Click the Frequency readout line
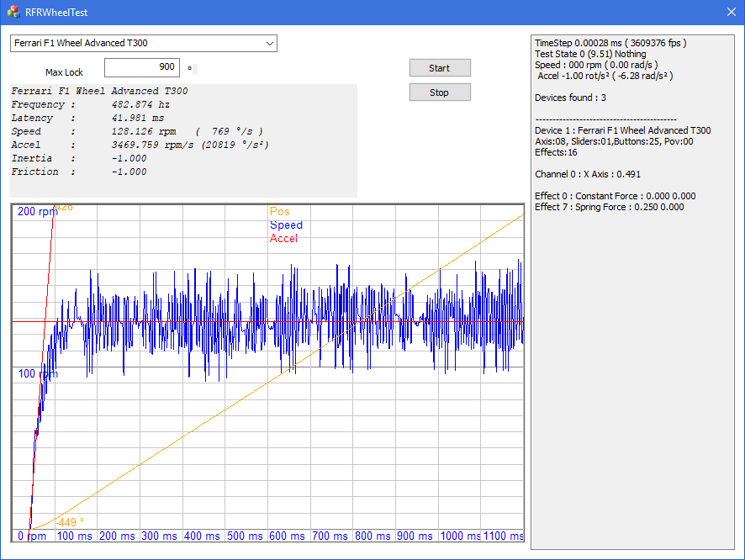 click(91, 105)
